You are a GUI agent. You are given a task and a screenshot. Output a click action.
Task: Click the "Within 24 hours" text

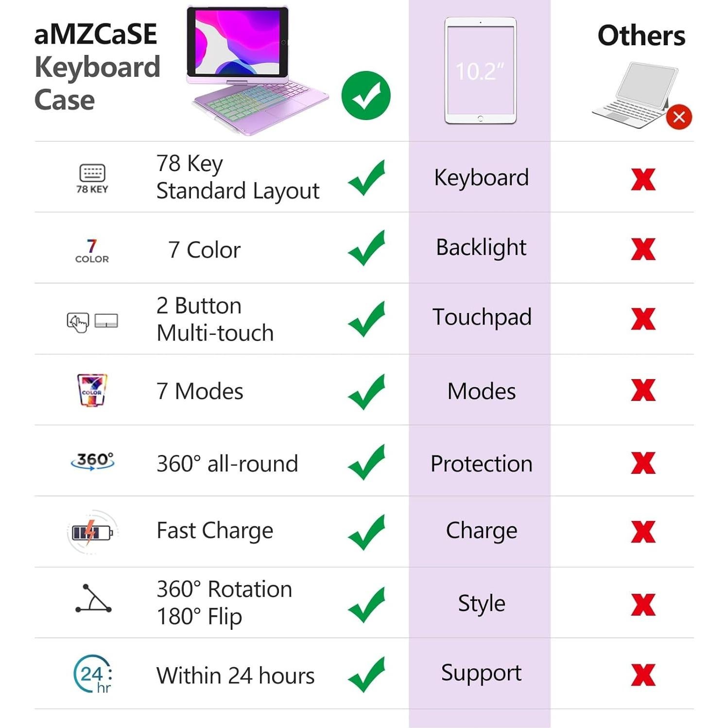coord(235,676)
